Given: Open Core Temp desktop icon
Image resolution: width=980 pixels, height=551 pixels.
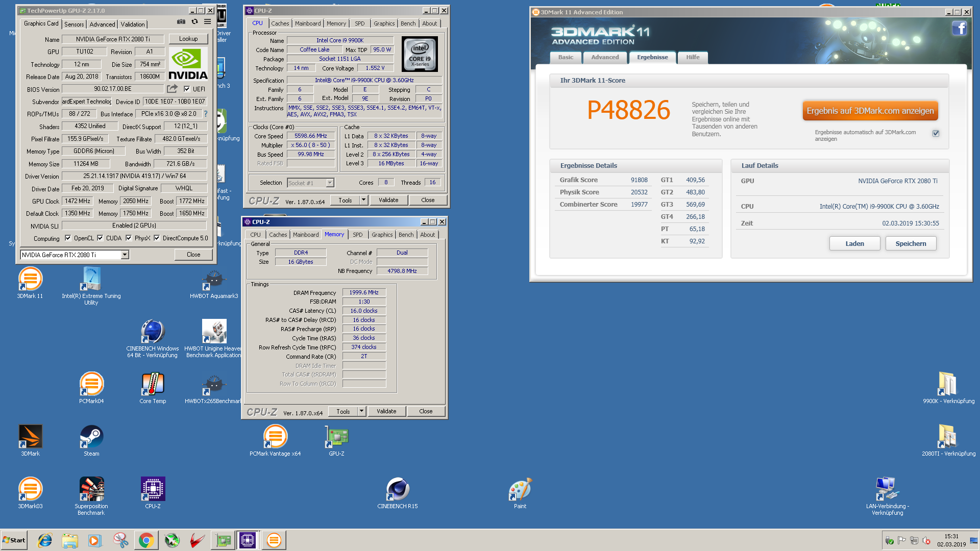Looking at the screenshot, I should click(x=153, y=388).
